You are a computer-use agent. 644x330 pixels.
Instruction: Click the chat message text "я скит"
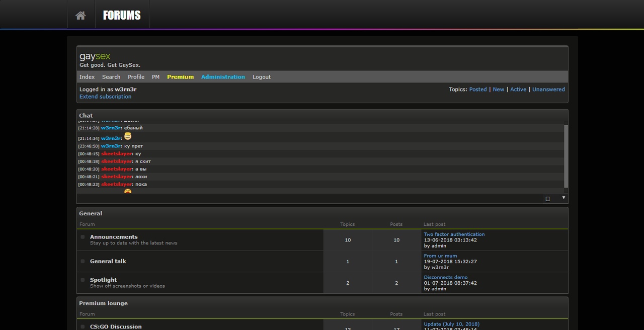(x=143, y=161)
